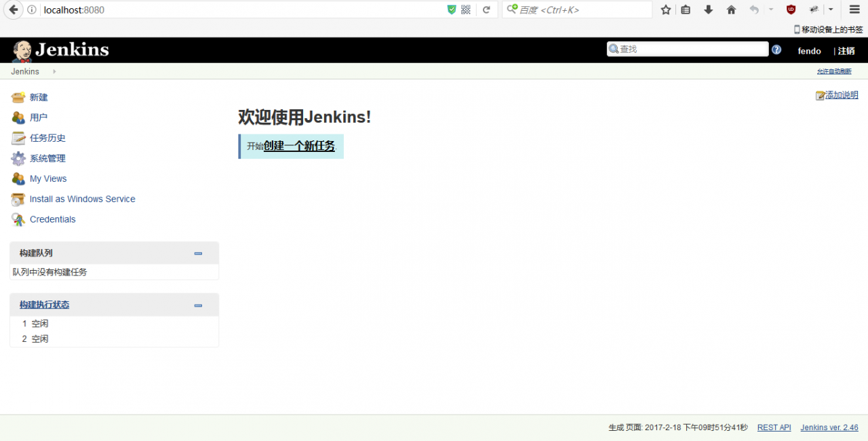This screenshot has width=868, height=441.
Task: Open 移动设备上的书签 bookmarks folder
Action: [x=828, y=29]
